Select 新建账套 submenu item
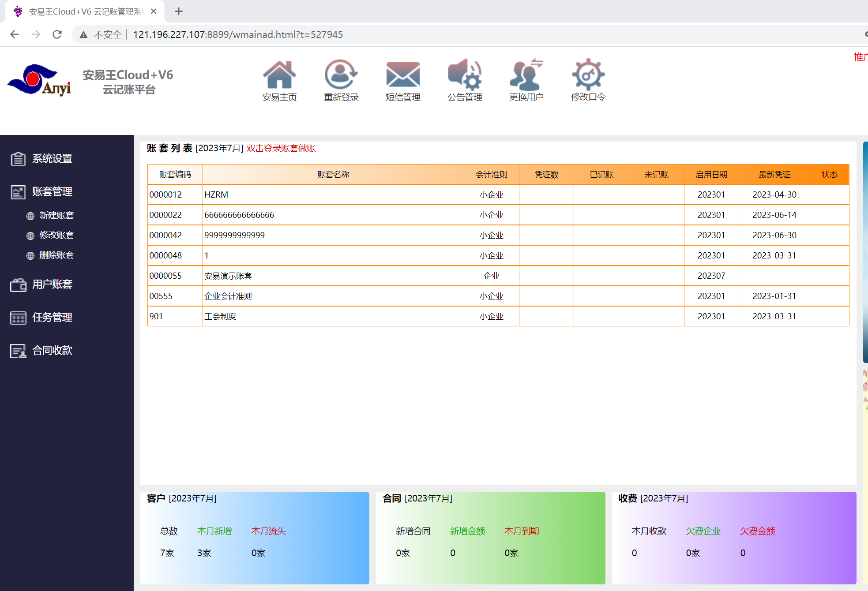This screenshot has height=591, width=868. (56, 216)
